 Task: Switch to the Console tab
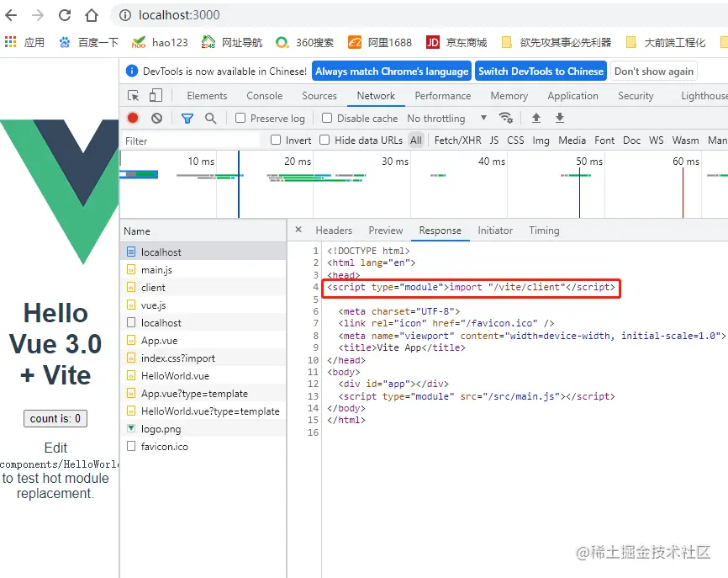[x=265, y=96]
